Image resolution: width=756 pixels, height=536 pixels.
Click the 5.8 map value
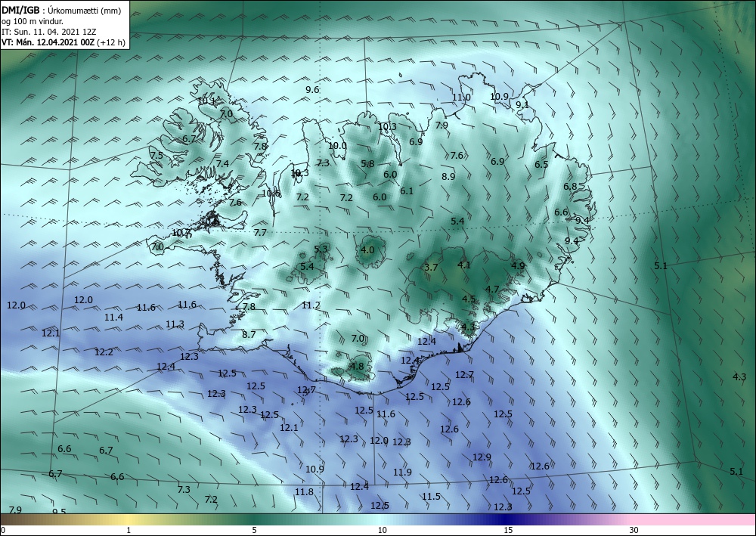368,164
